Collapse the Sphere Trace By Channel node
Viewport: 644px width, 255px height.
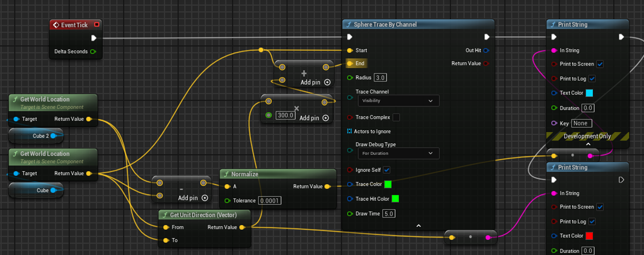tap(419, 226)
